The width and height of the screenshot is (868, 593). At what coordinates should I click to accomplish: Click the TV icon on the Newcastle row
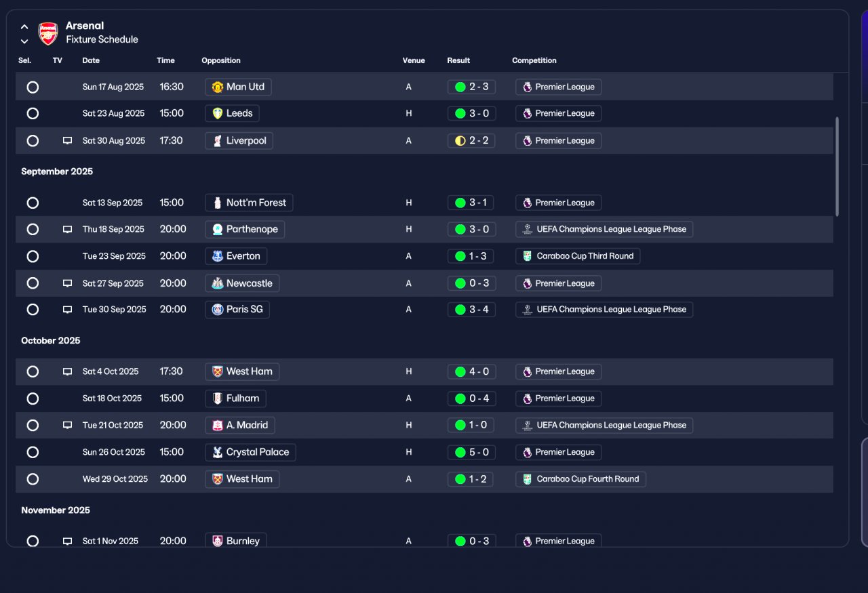coord(67,283)
